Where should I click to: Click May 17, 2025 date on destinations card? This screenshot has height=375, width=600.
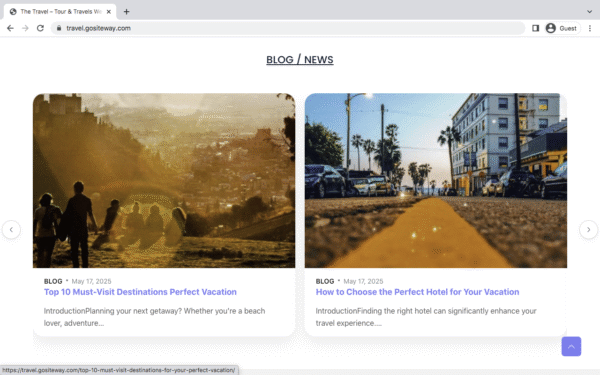[x=91, y=281]
